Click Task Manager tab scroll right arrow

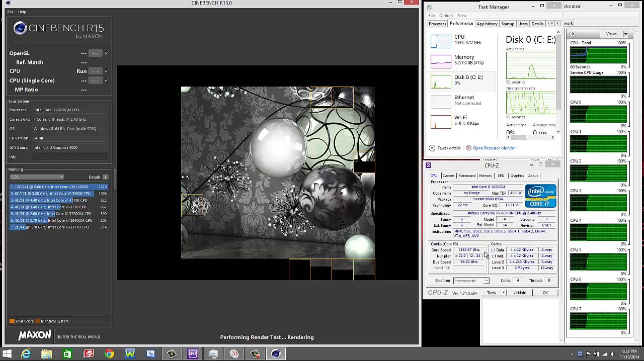tap(557, 24)
